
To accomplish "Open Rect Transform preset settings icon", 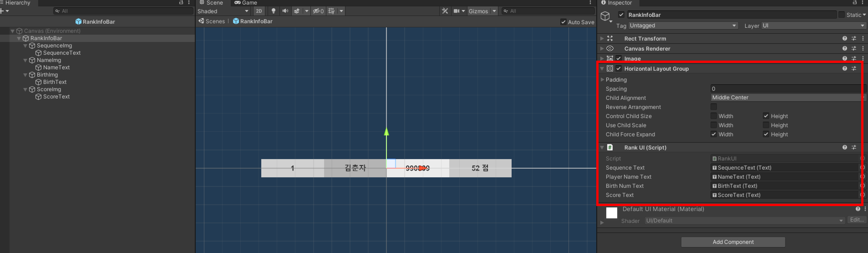I will point(853,39).
